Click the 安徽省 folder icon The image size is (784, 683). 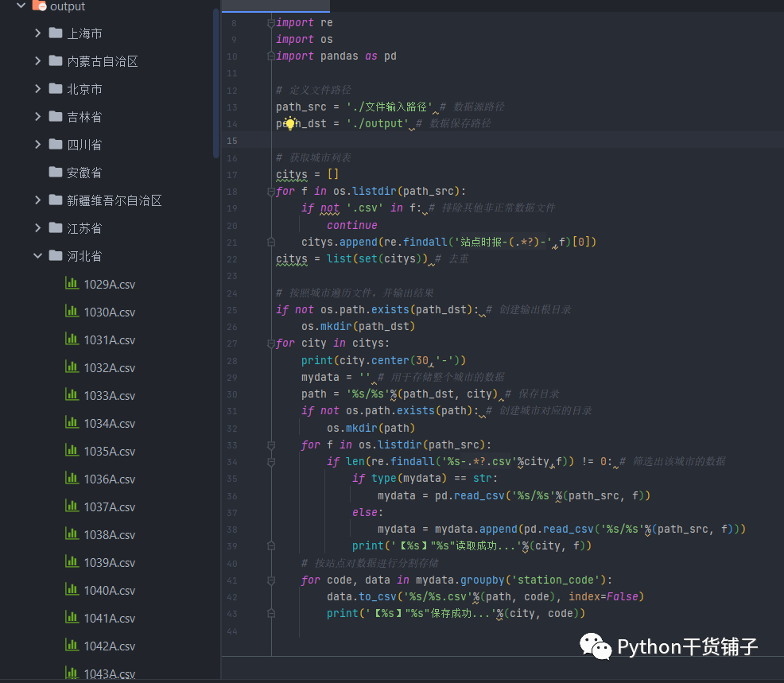(x=56, y=172)
